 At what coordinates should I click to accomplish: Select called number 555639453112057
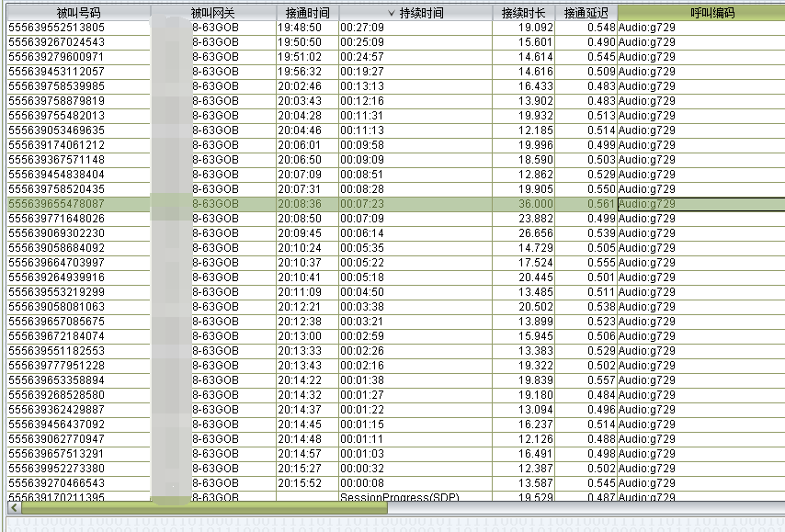click(57, 72)
